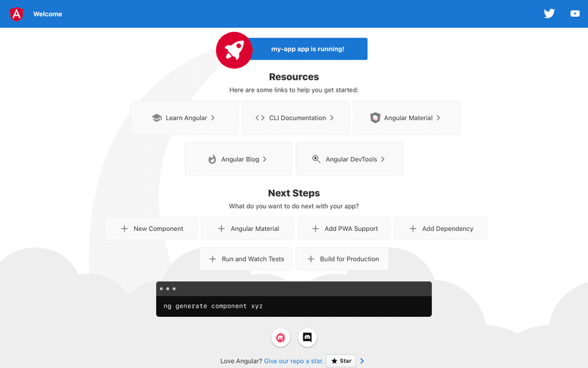The height and width of the screenshot is (368, 588).
Task: Click the plus icon beside New Component
Action: tap(124, 229)
